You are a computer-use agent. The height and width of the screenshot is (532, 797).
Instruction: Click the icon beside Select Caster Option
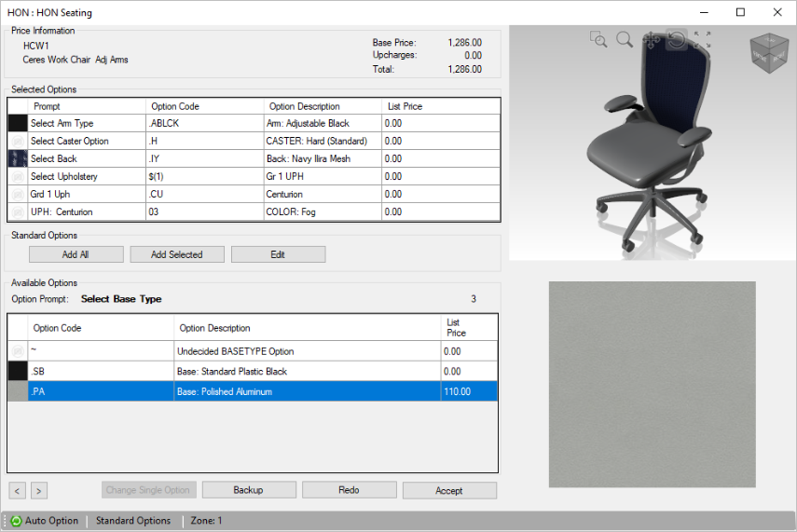pyautogui.click(x=18, y=141)
